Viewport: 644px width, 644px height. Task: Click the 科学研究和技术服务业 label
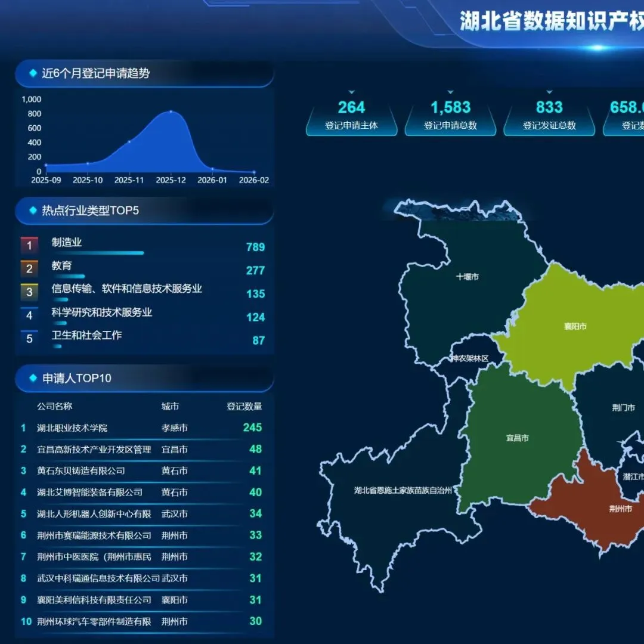tap(102, 312)
